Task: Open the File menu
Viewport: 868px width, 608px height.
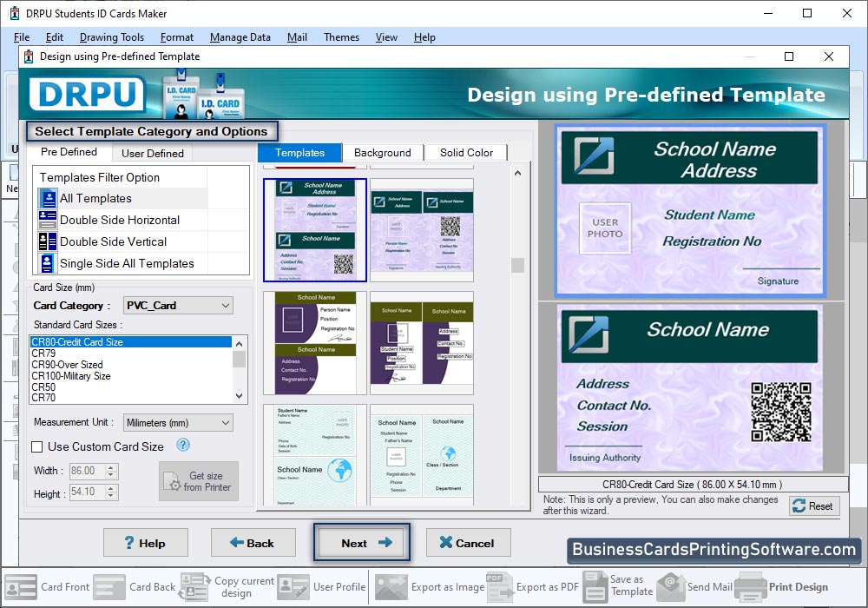Action: tap(22, 37)
